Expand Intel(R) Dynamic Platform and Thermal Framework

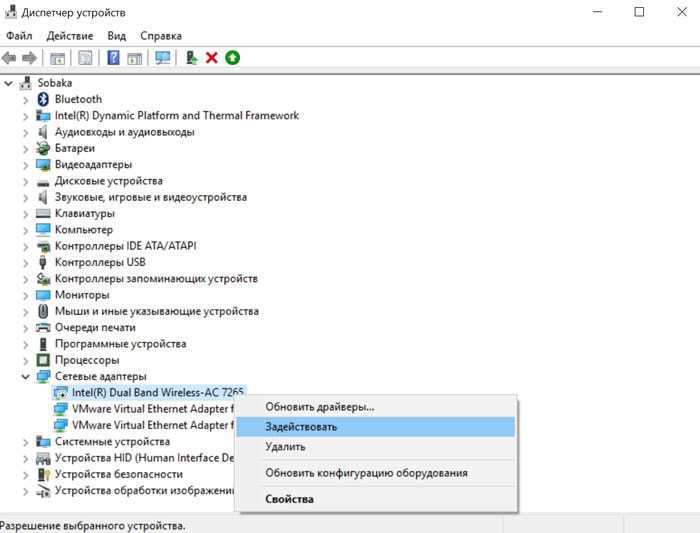tap(25, 116)
